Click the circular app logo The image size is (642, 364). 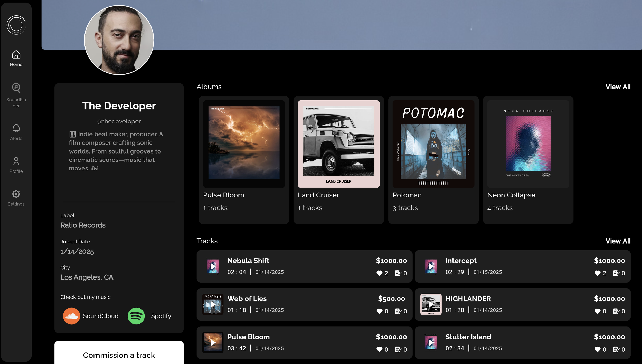(16, 25)
